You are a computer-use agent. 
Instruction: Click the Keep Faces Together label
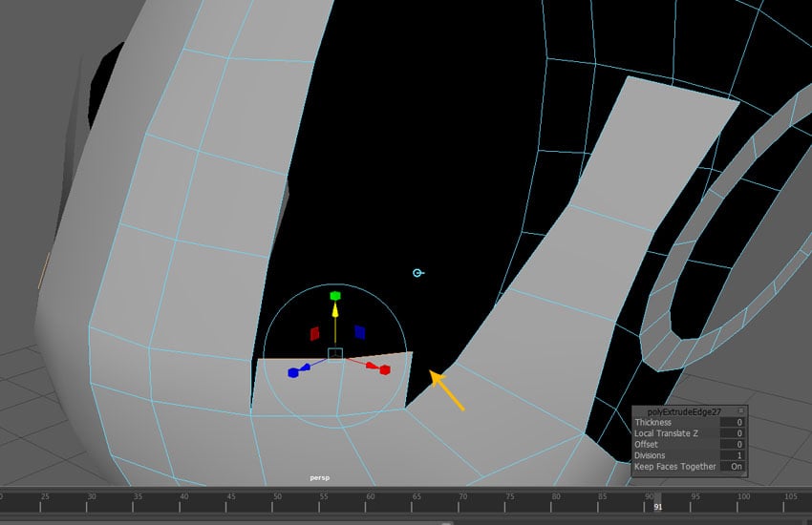click(x=674, y=466)
